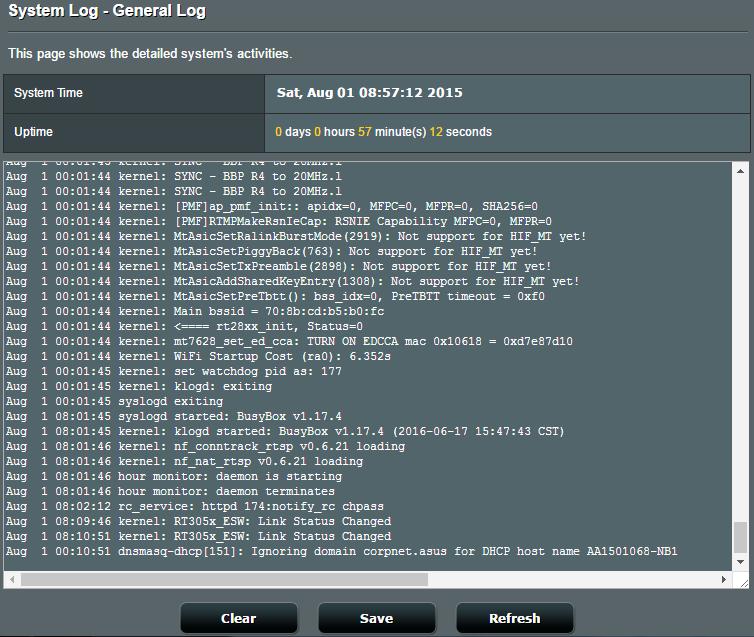Click the 'set watchdog pid as: 177' line
The image size is (754, 637).
pyautogui.click(x=174, y=371)
